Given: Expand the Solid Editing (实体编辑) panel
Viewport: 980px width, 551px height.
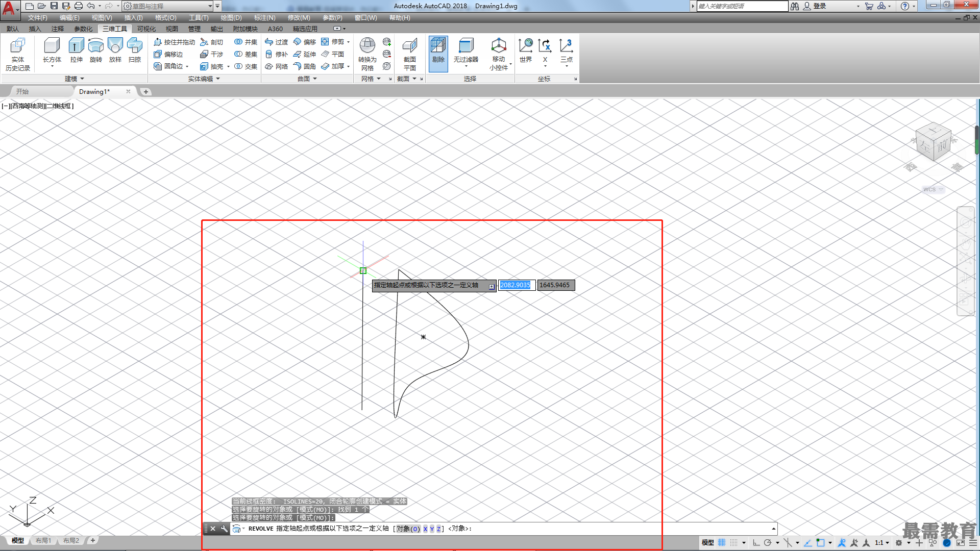Looking at the screenshot, I should pos(204,79).
